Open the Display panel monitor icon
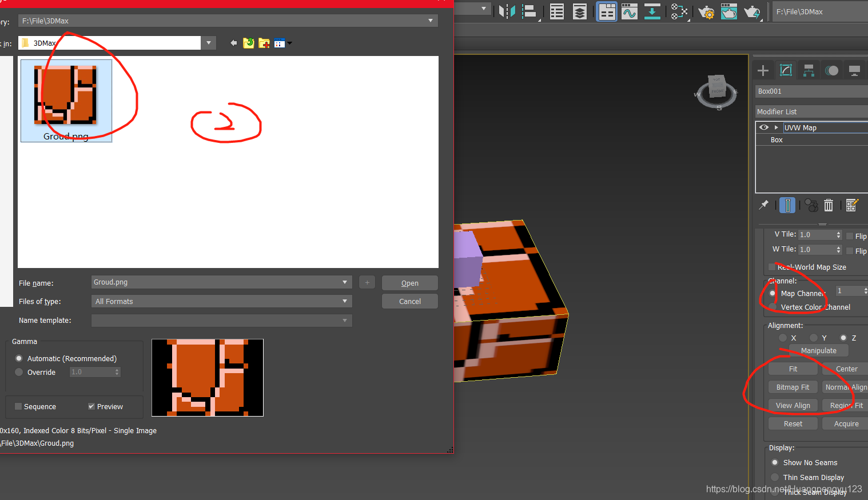868x500 pixels. pos(854,70)
